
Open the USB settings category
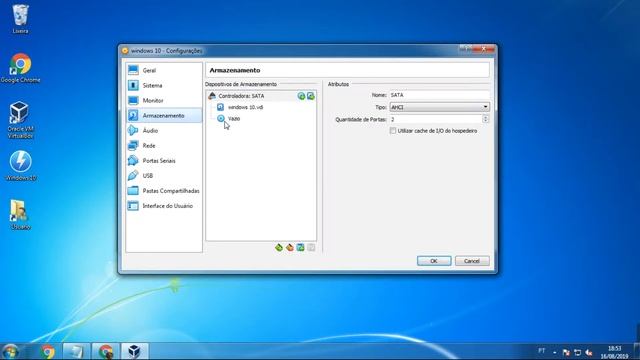(164, 176)
